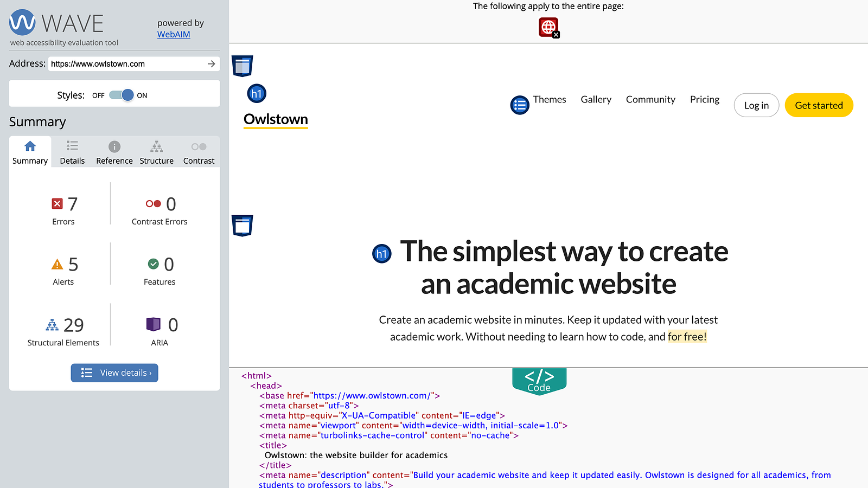The width and height of the screenshot is (868, 488).
Task: Click the orange Alerts triangle icon
Action: tap(58, 264)
